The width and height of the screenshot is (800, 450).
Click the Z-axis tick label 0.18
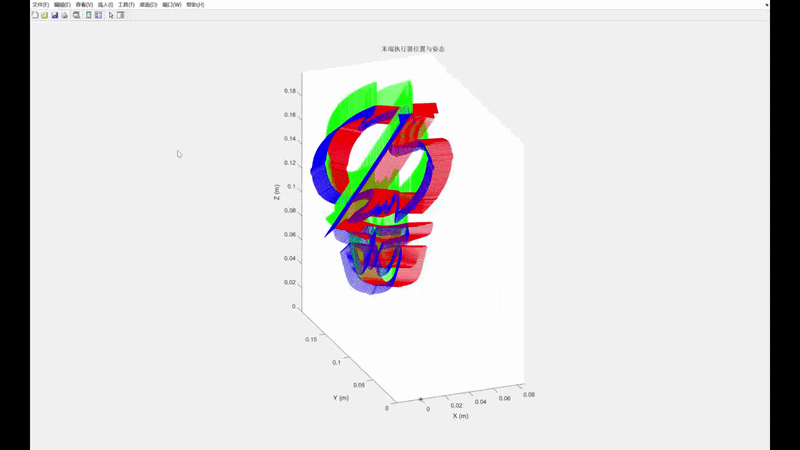[290, 91]
